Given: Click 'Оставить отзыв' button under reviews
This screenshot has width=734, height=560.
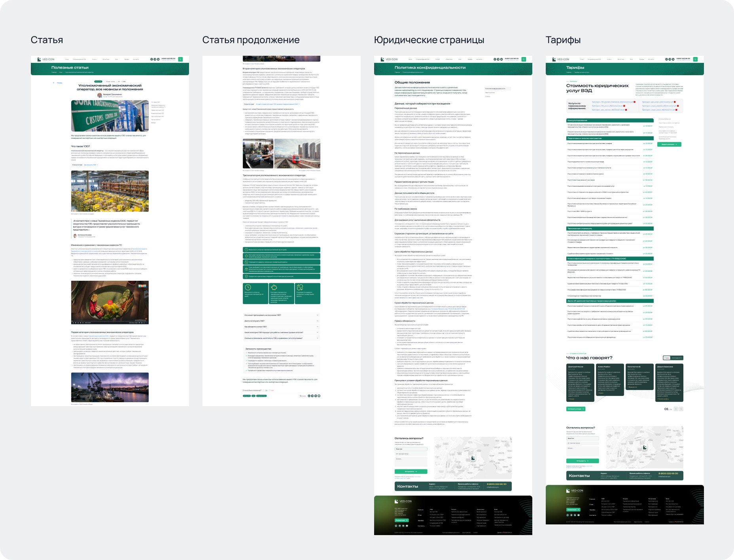Looking at the screenshot, I should pyautogui.click(x=575, y=409).
